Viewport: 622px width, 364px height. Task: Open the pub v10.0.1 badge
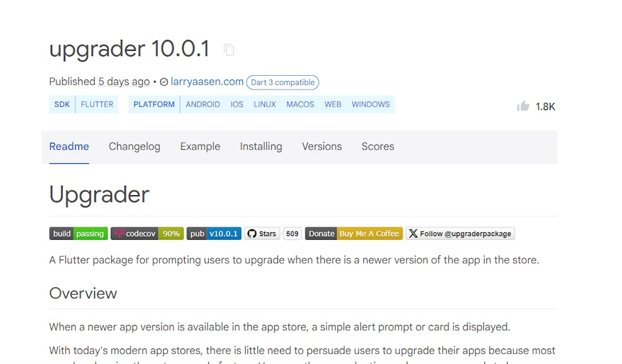214,234
